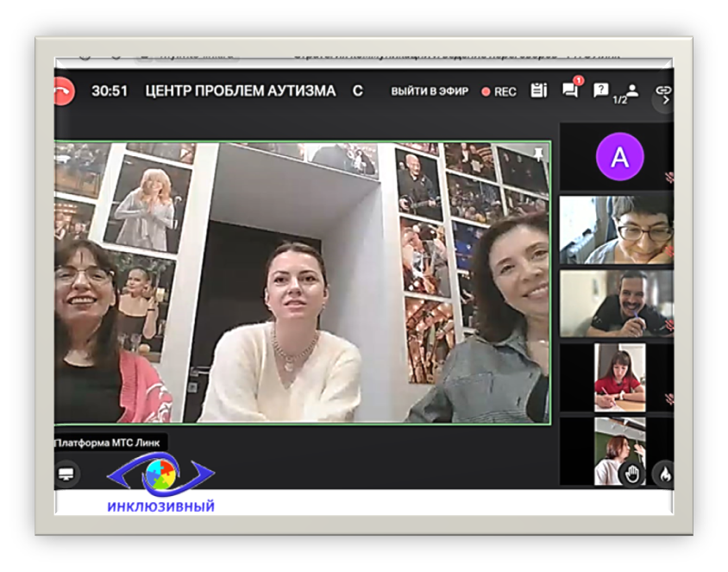
Task: Click the main video with three women
Action: [303, 282]
